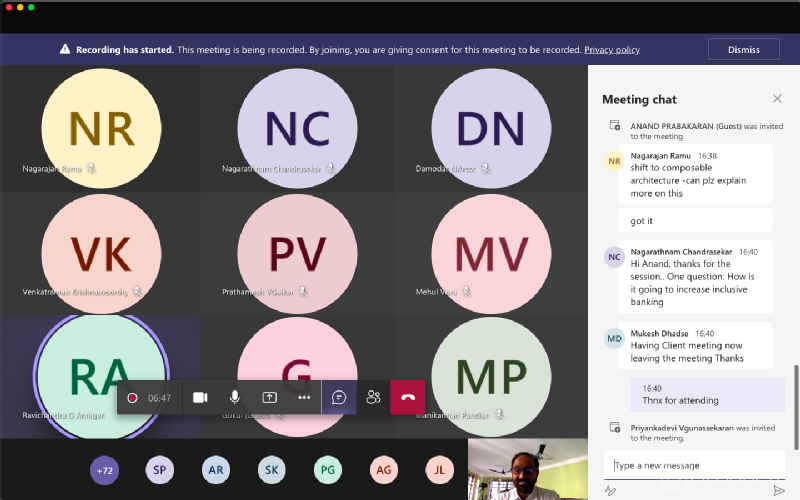The image size is (800, 500).
Task: Open the Privacy policy link
Action: 612,49
